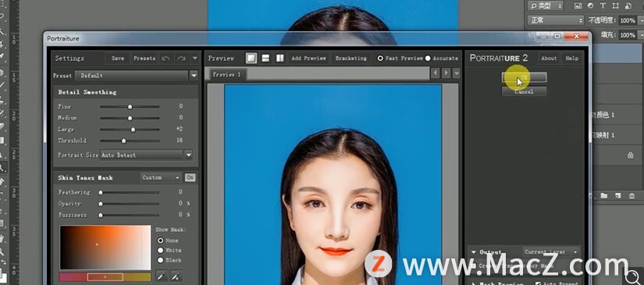Click the Fine smoothing slider handle

pos(130,107)
